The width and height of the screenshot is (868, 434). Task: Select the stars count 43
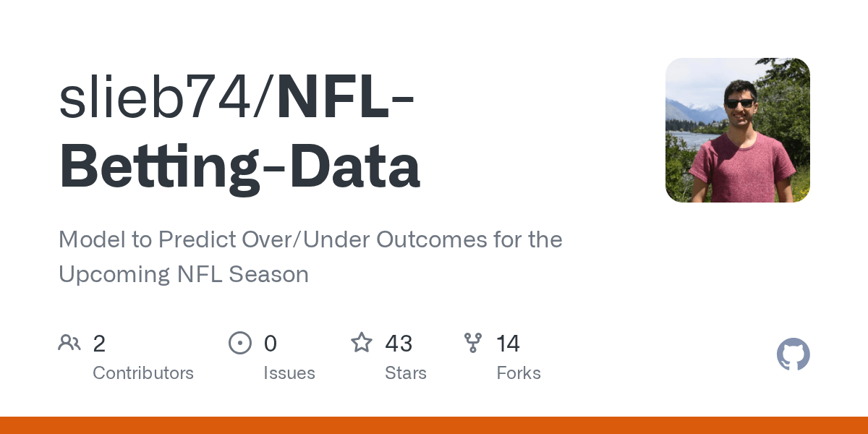(x=399, y=344)
